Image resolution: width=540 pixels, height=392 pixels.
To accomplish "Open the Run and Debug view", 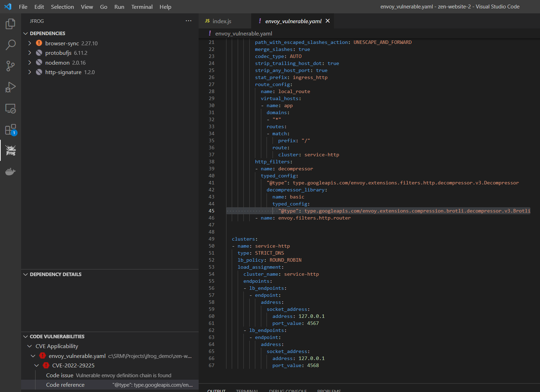I will (x=10, y=87).
